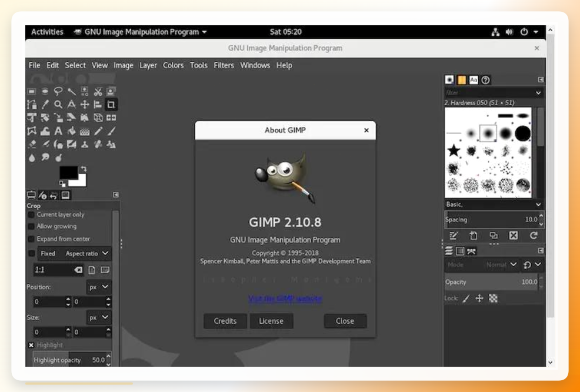The image size is (580, 392).
Task: Tick the Fixed aspect ratio checkbox
Action: coord(31,253)
